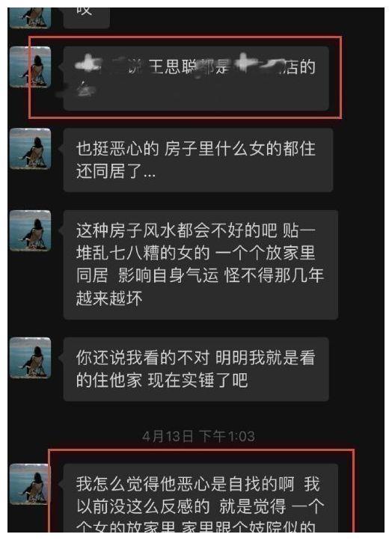Select the message 也挺恶心的 房子里什么女的都住
The width and height of the screenshot is (392, 540).
(198, 160)
